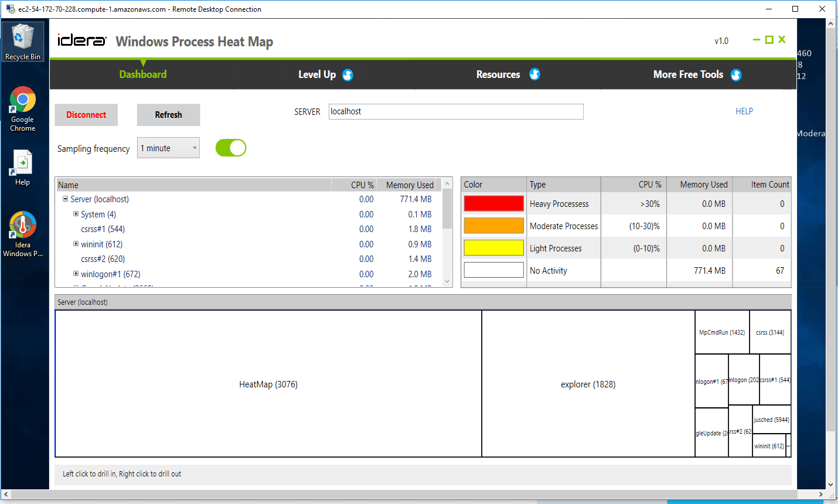Launch Google Chrome from the desktop

(22, 101)
